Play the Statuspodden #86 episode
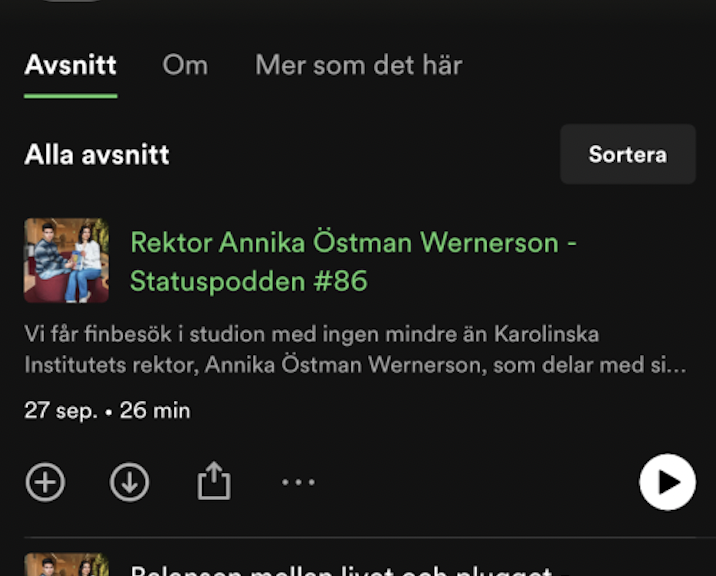The image size is (716, 576). point(667,482)
